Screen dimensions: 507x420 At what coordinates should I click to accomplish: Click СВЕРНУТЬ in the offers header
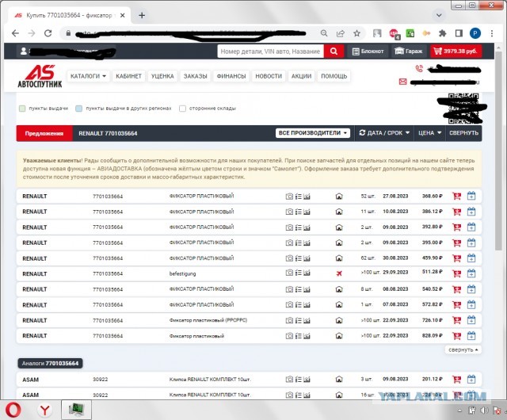click(463, 133)
